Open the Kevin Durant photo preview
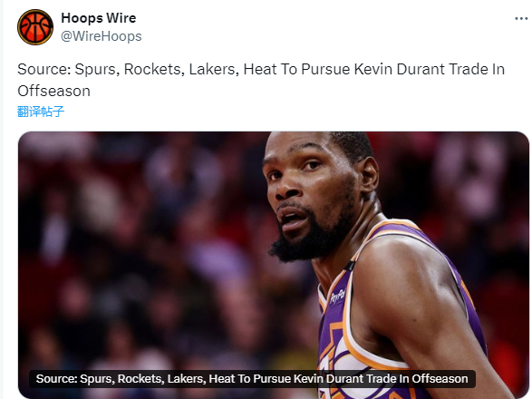 tap(274, 265)
